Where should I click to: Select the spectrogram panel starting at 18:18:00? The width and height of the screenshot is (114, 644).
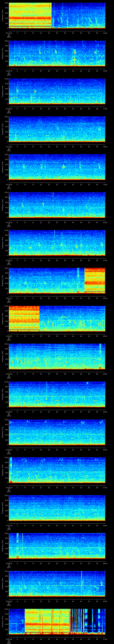(x=57, y=167)
